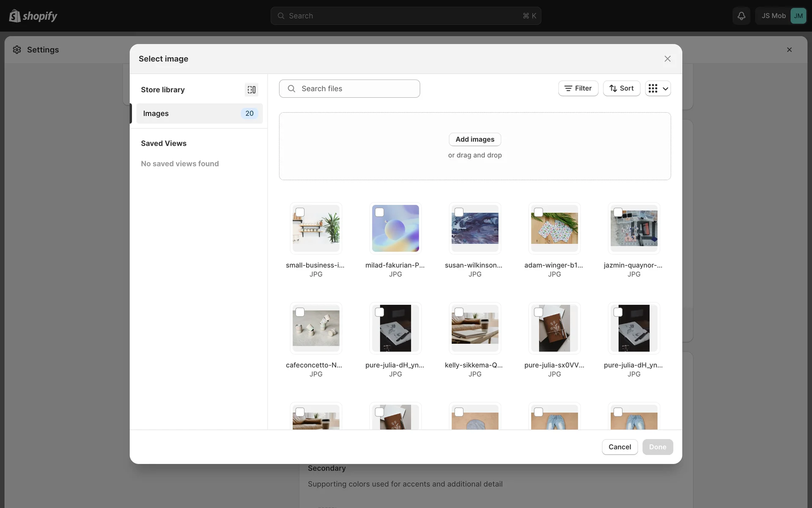This screenshot has width=812, height=508.
Task: Open the grid view layout dropdown
Action: coord(658,88)
